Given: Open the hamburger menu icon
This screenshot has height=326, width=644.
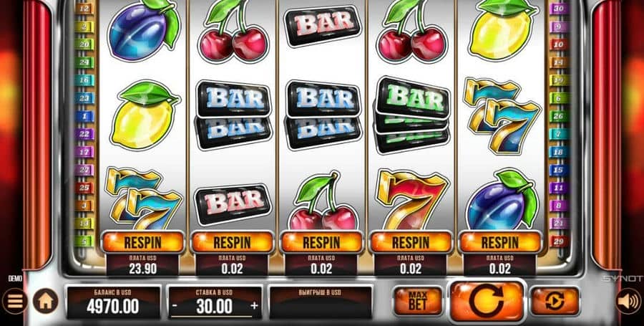Looking at the screenshot, I should click(x=14, y=302).
